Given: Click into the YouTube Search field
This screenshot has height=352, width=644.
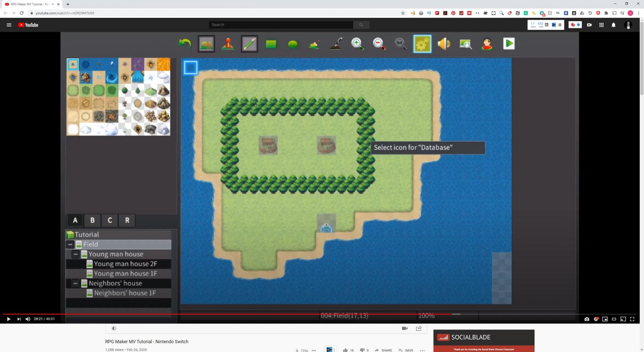Looking at the screenshot, I should pyautogui.click(x=281, y=25).
